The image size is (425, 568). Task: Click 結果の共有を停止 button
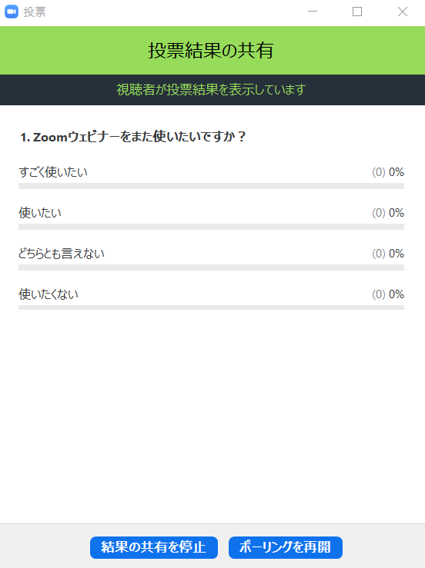point(154,547)
